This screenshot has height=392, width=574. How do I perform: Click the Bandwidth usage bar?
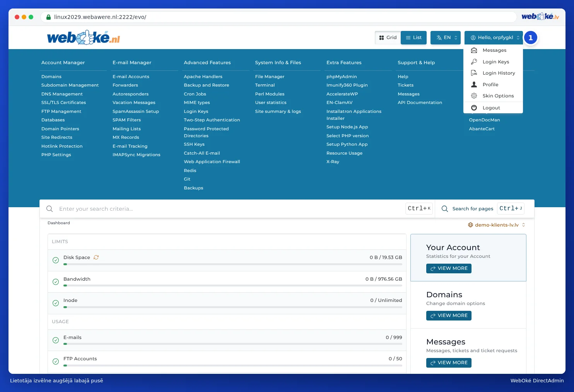click(x=233, y=286)
